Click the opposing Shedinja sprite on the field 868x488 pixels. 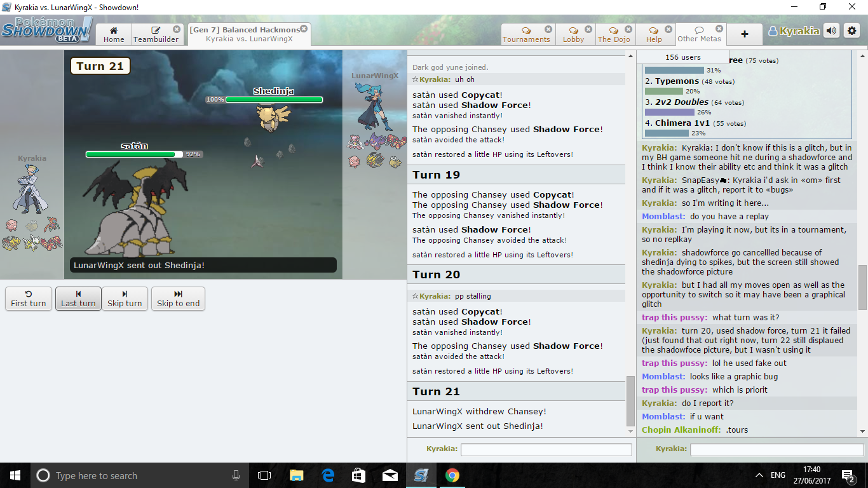(x=273, y=118)
